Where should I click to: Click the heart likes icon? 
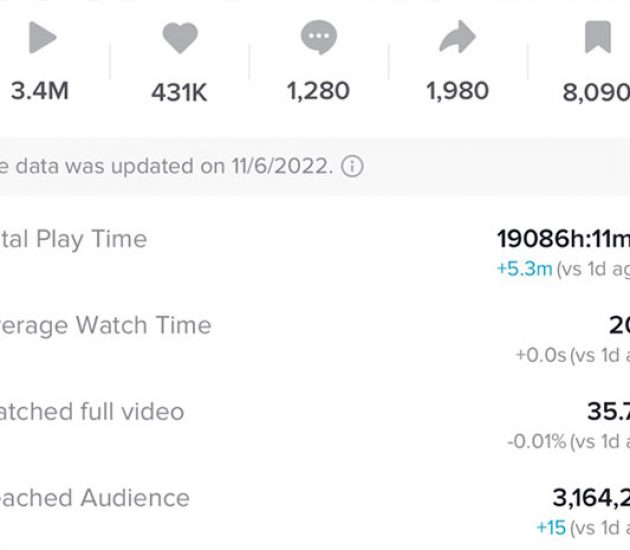[180, 38]
